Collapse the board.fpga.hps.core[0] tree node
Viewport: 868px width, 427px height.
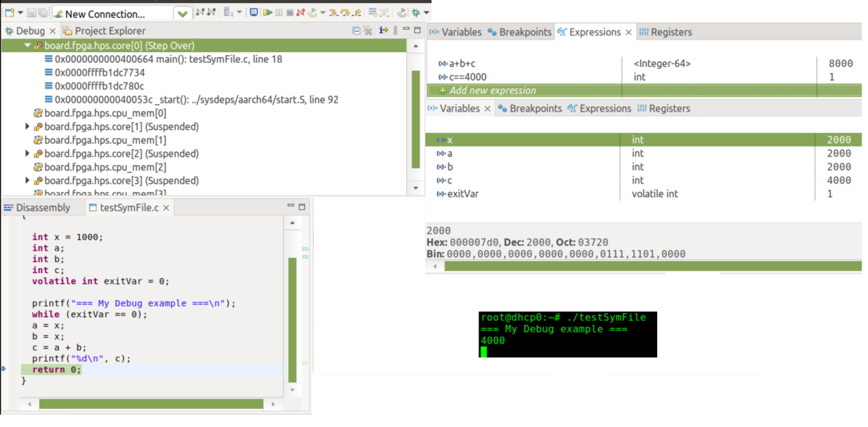(x=27, y=45)
